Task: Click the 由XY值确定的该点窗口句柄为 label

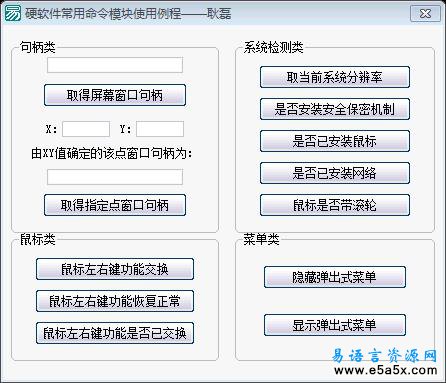Action: pyautogui.click(x=112, y=153)
